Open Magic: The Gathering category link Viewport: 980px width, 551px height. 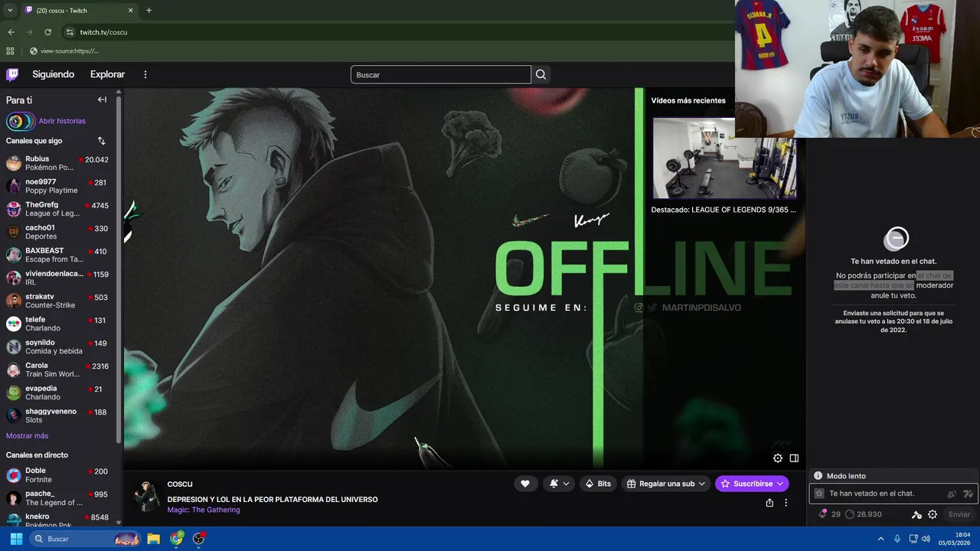tap(204, 510)
